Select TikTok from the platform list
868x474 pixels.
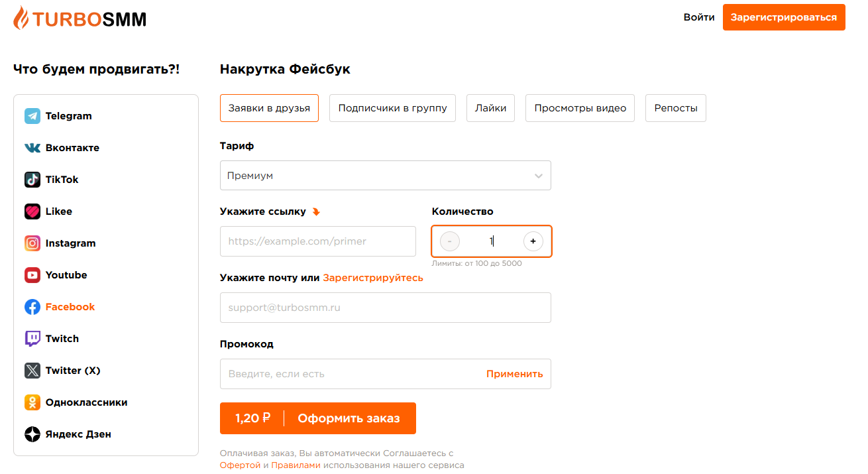pos(62,180)
